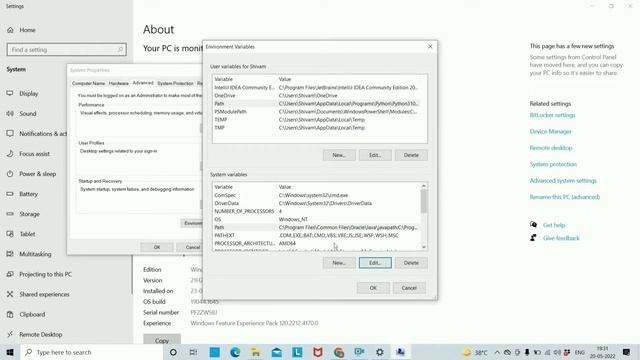Switch to Advanced tab in System Properties
The height and width of the screenshot is (360, 640).
(143, 83)
